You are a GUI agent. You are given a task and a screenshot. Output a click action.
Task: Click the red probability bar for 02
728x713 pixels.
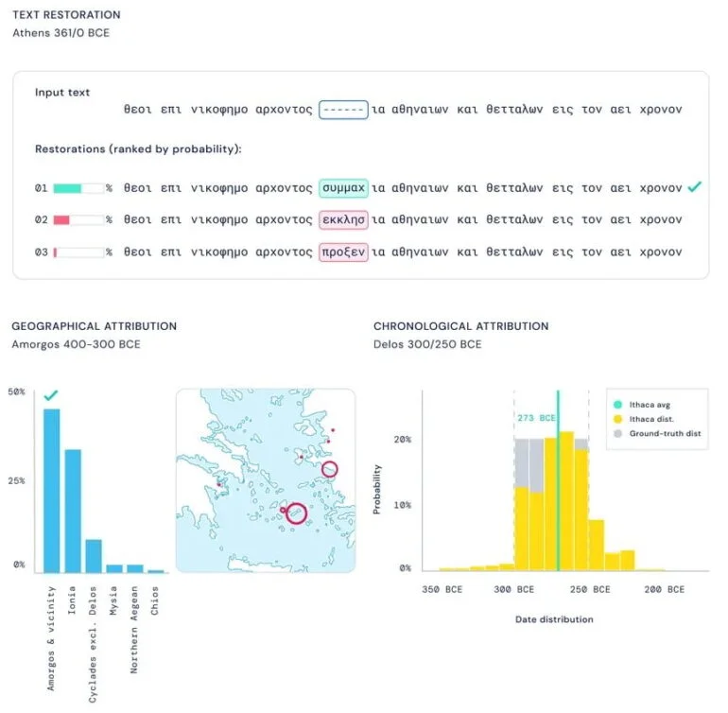pos(61,219)
